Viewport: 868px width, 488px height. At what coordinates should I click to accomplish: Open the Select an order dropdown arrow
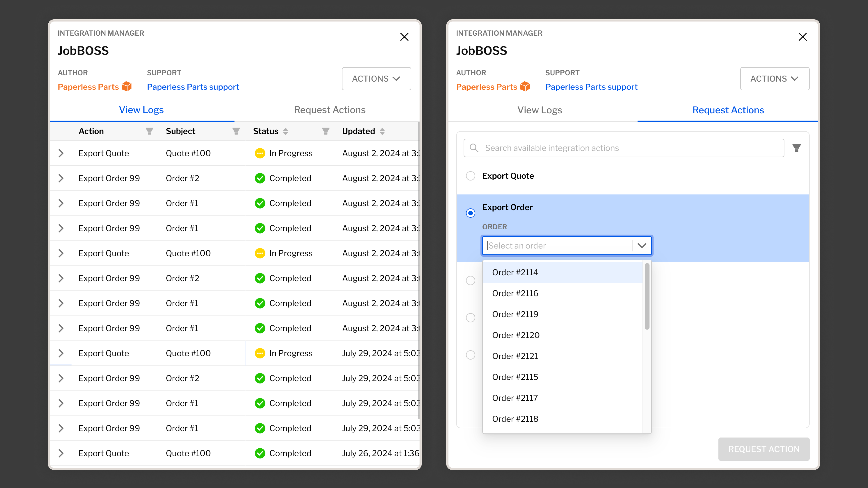point(642,245)
